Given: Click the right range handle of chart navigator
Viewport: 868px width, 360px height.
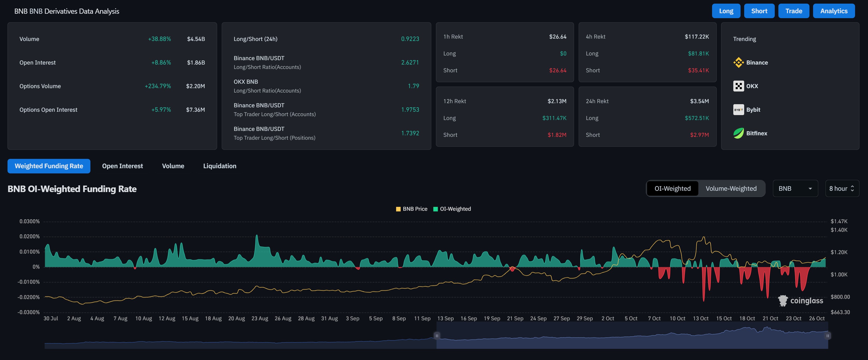Looking at the screenshot, I should 828,335.
